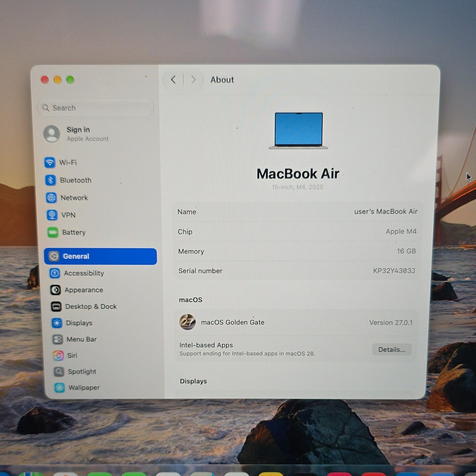Click the Menu Bar icon
Viewport: 476px width, 476px height.
58,339
